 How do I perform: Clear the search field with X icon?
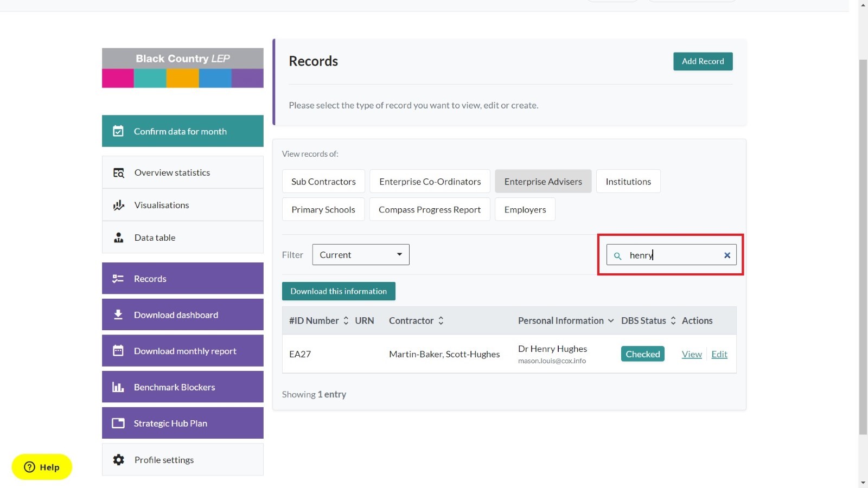point(727,255)
